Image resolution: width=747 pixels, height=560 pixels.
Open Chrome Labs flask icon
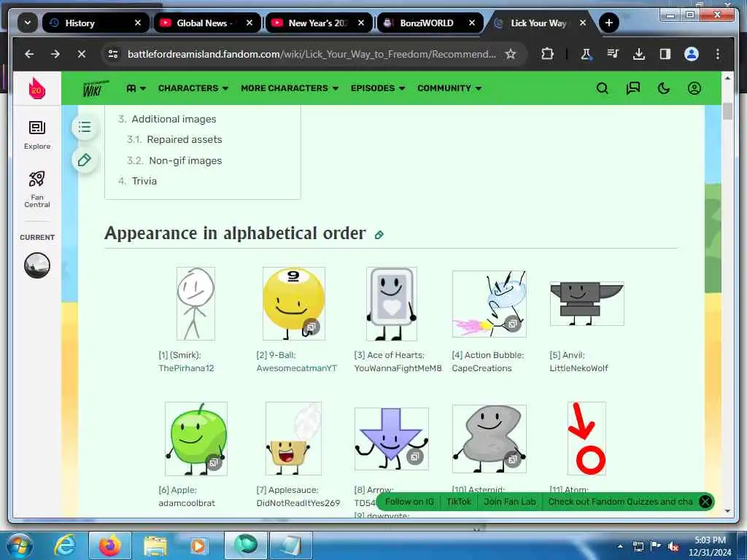coord(586,54)
